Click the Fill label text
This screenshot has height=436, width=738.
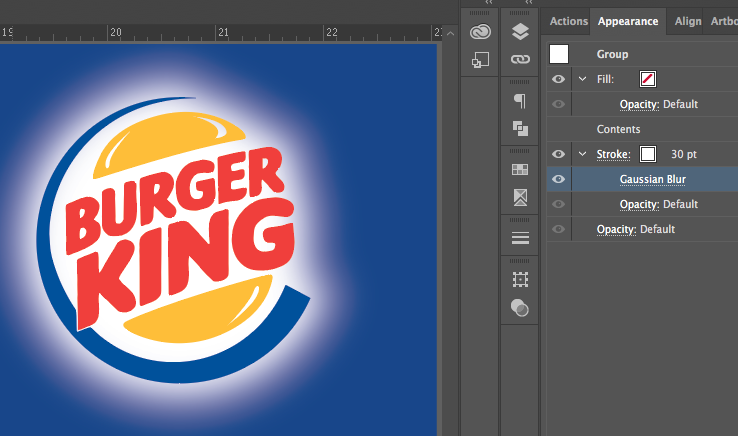605,79
